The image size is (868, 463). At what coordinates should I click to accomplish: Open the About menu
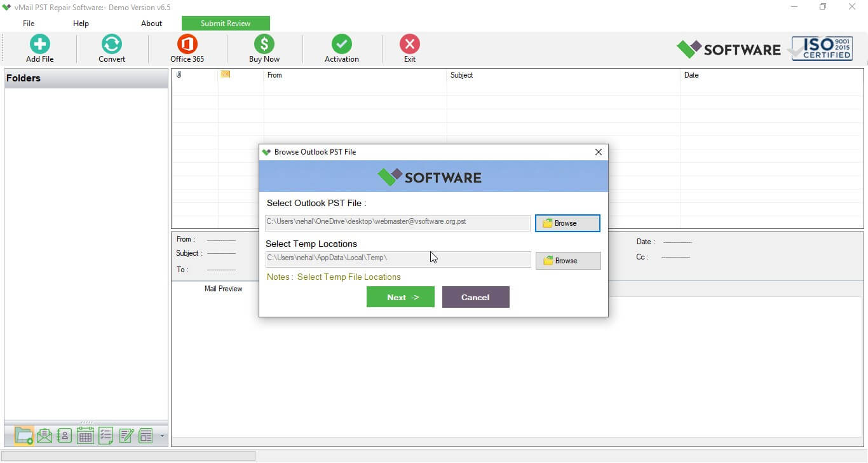pyautogui.click(x=151, y=24)
